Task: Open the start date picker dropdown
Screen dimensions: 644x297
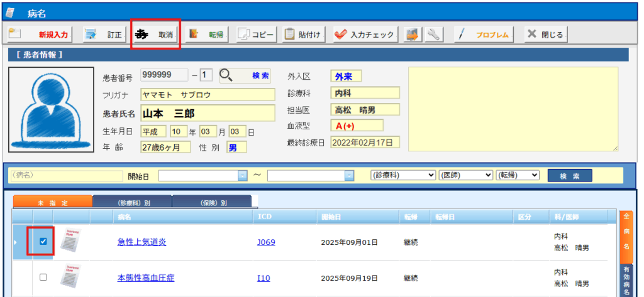Action: click(243, 176)
